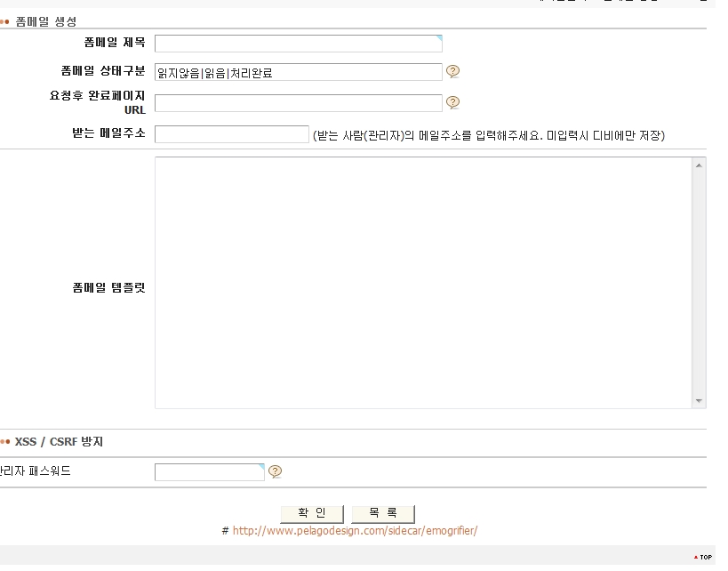Click help icon beside 요청후 완료페이지 URL field

[x=452, y=102]
